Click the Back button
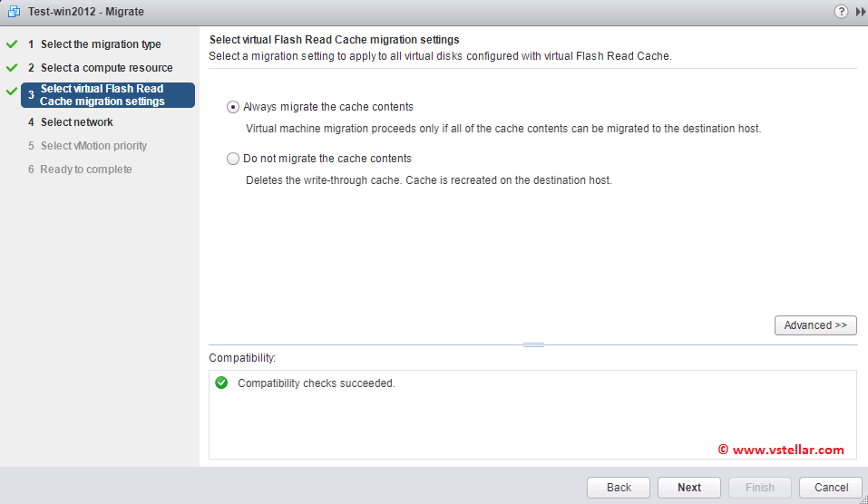This screenshot has height=504, width=868. 619,488
